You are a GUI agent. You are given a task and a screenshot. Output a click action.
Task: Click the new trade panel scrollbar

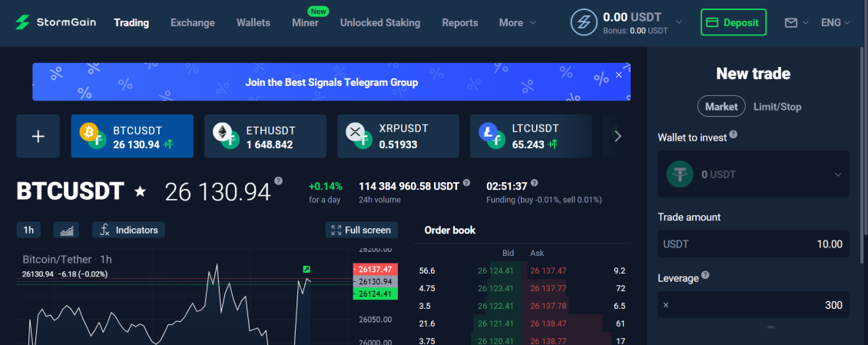coord(862,155)
